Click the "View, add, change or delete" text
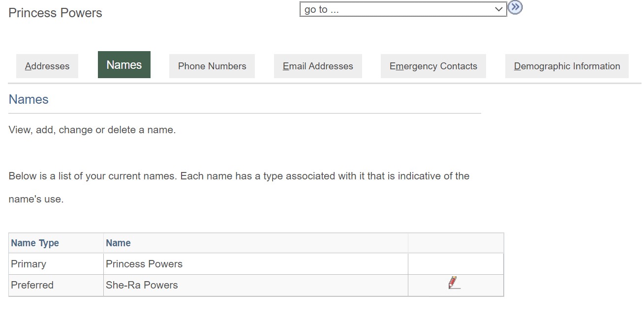The width and height of the screenshot is (644, 318). coord(92,130)
